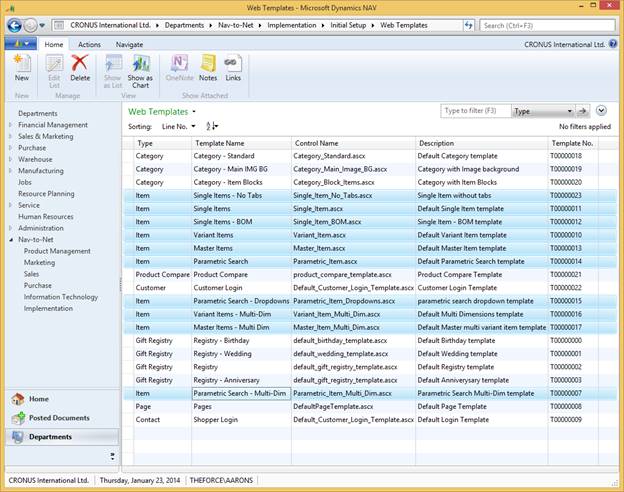
Task: Toggle the sort order A-Z icon
Action: click(212, 126)
